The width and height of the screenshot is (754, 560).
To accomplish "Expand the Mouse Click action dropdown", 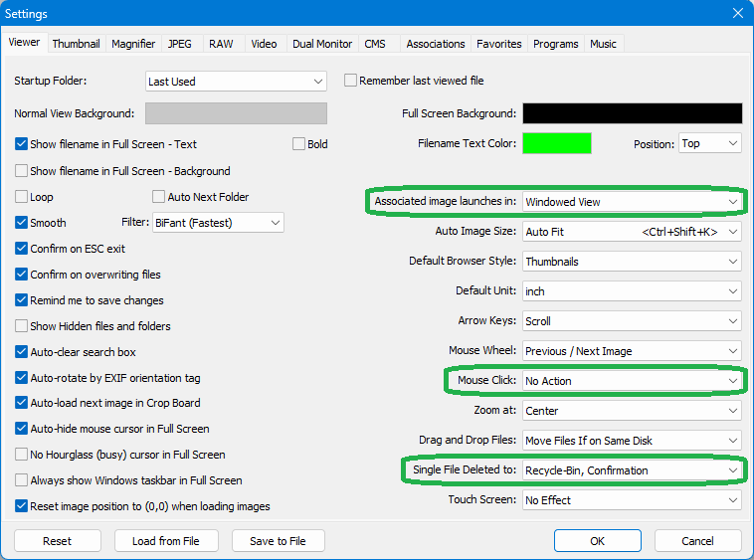I will (632, 381).
